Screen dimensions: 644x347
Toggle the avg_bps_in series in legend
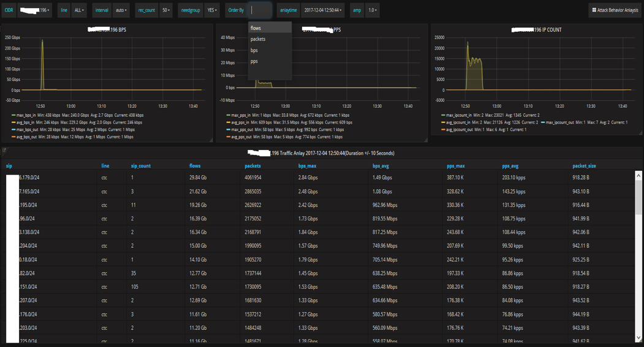25,122
